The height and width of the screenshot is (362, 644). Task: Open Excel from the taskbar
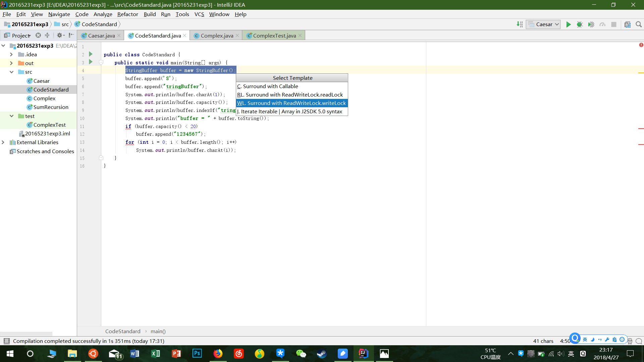(x=156, y=354)
